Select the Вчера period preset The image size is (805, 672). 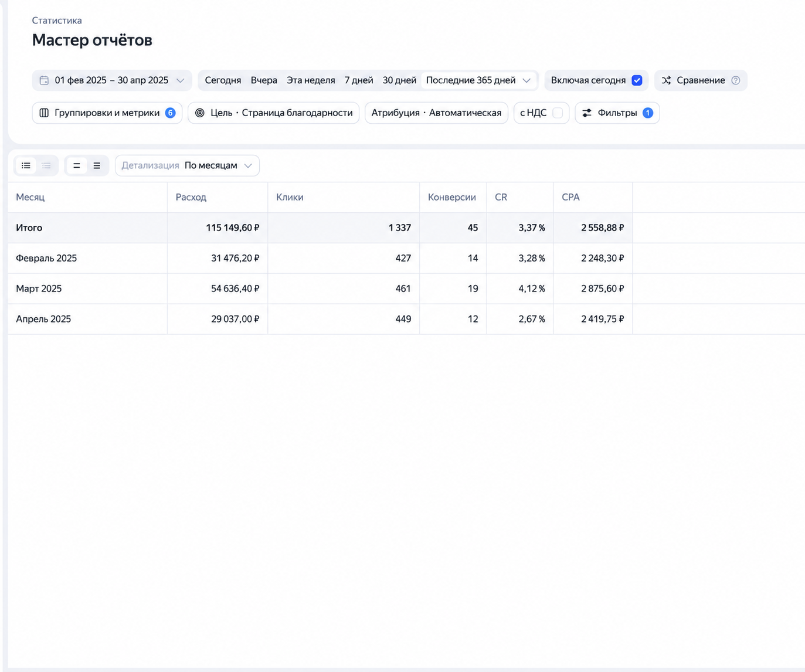click(x=264, y=80)
